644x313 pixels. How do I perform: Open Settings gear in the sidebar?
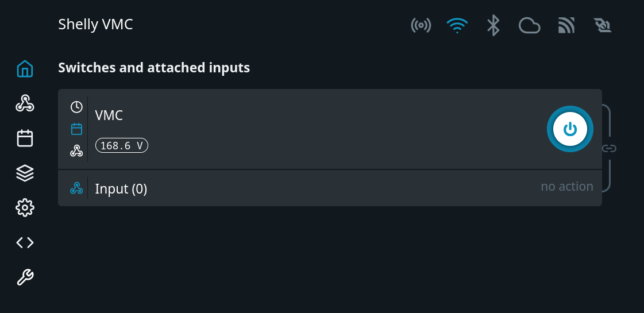25,208
